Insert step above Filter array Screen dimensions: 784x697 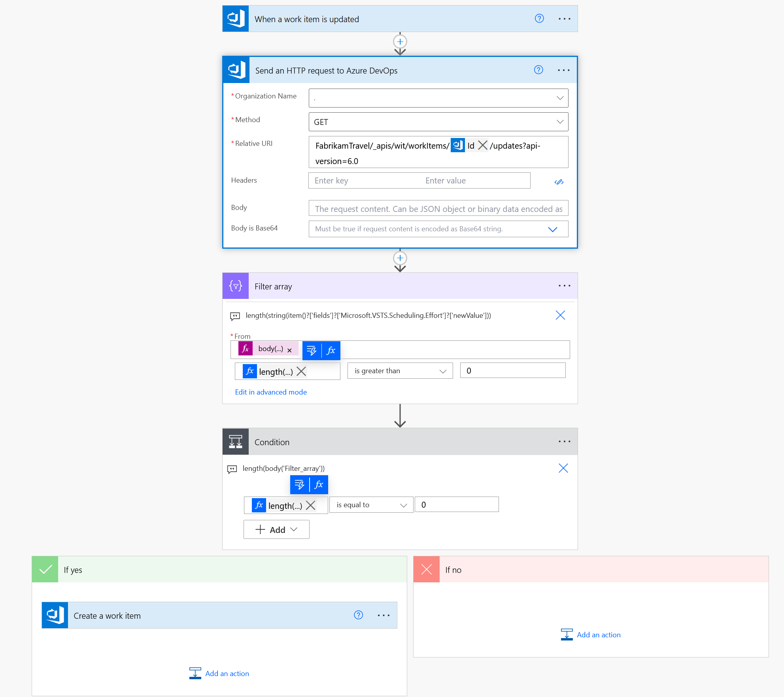pyautogui.click(x=400, y=258)
